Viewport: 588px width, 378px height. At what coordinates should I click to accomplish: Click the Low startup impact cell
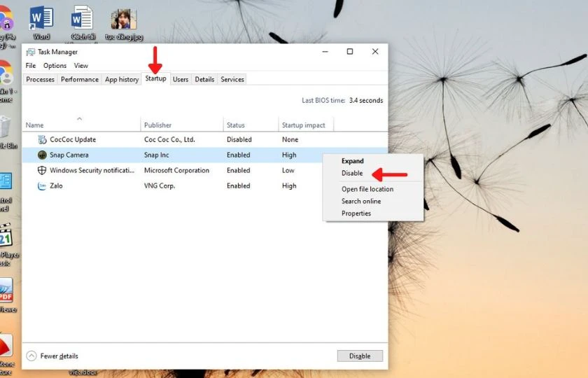point(288,170)
